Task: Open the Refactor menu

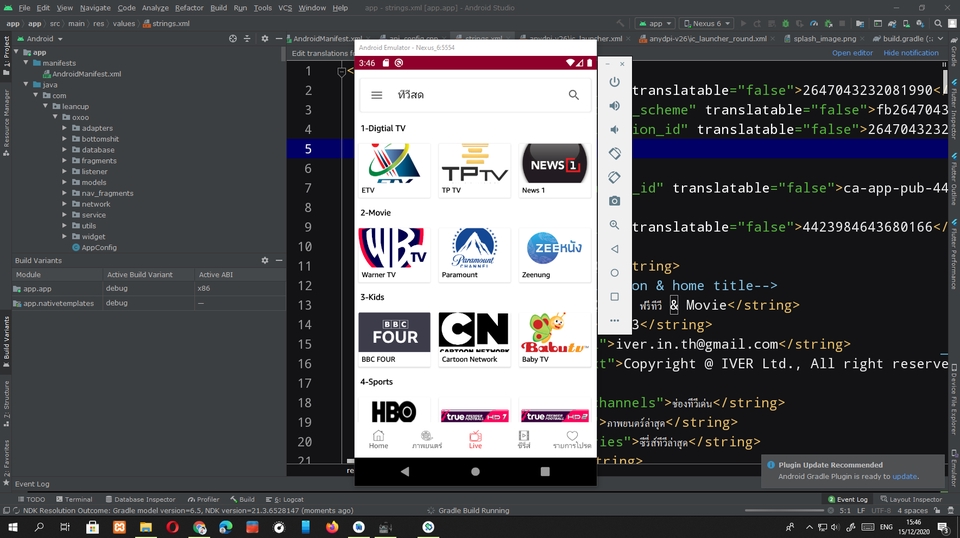Action: [189, 8]
